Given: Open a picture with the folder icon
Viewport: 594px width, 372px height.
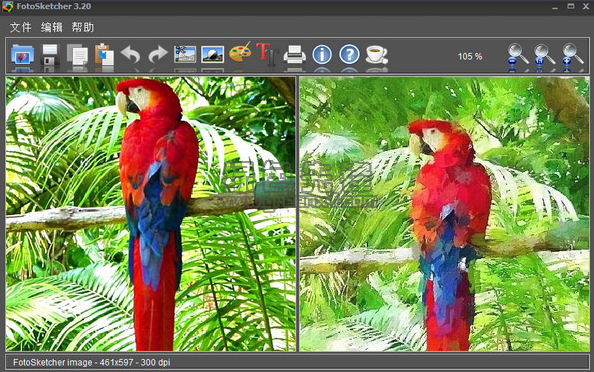Looking at the screenshot, I should [22, 55].
